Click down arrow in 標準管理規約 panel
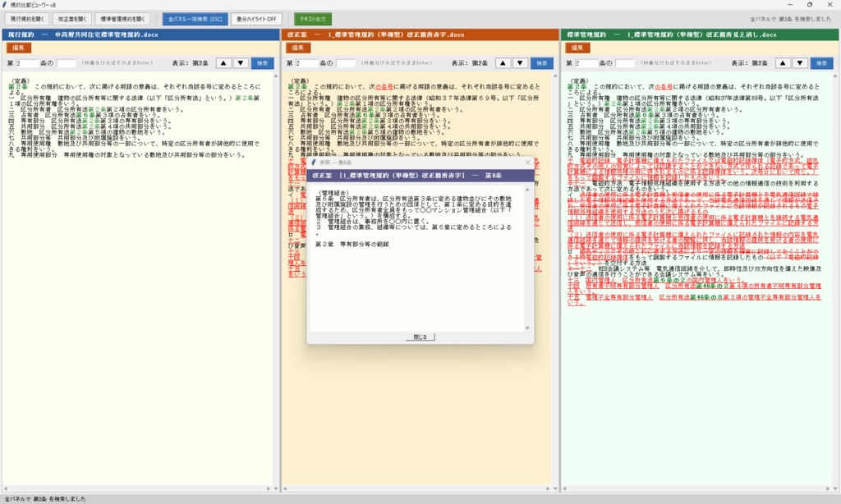841x504 pixels. pyautogui.click(x=800, y=63)
